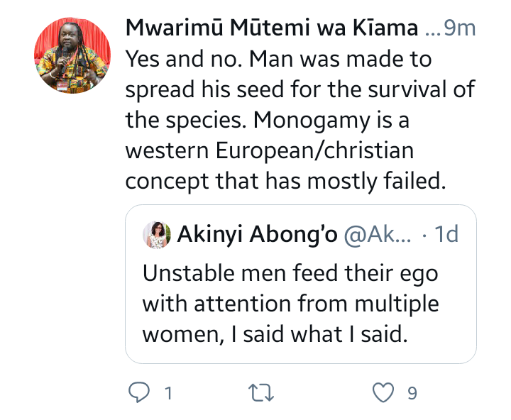Click 'Unstable men feed their ego' line
The height and width of the screenshot is (420, 511).
tap(290, 273)
